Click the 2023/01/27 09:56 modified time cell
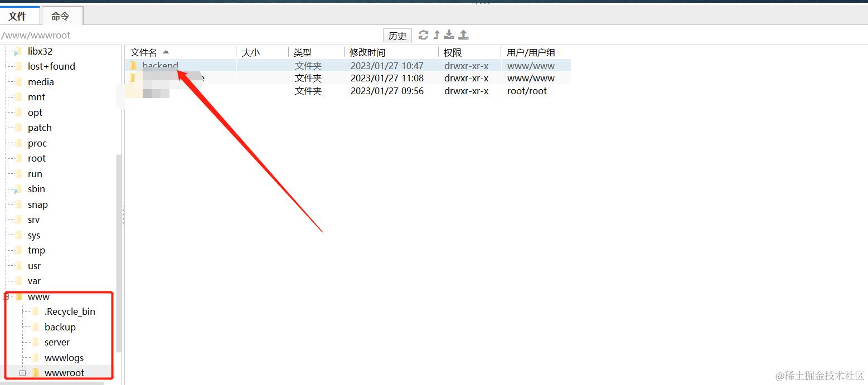The image size is (868, 385). (387, 91)
